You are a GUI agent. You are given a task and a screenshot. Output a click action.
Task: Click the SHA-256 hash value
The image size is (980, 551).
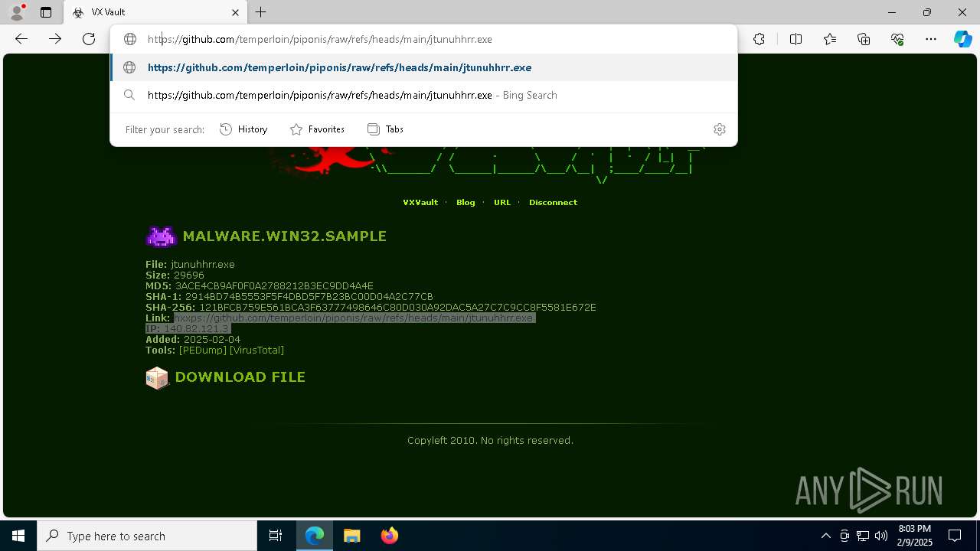(x=397, y=307)
